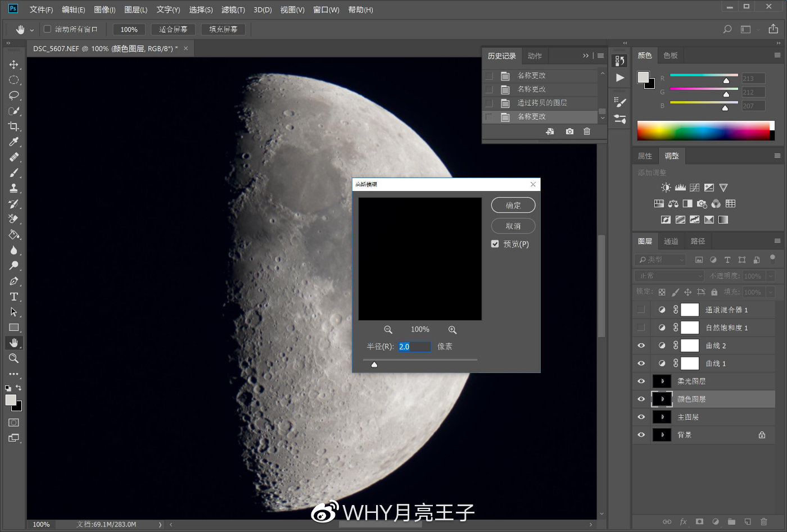
Task: Click the Gaussian Blur radius slider handle
Action: point(374,365)
